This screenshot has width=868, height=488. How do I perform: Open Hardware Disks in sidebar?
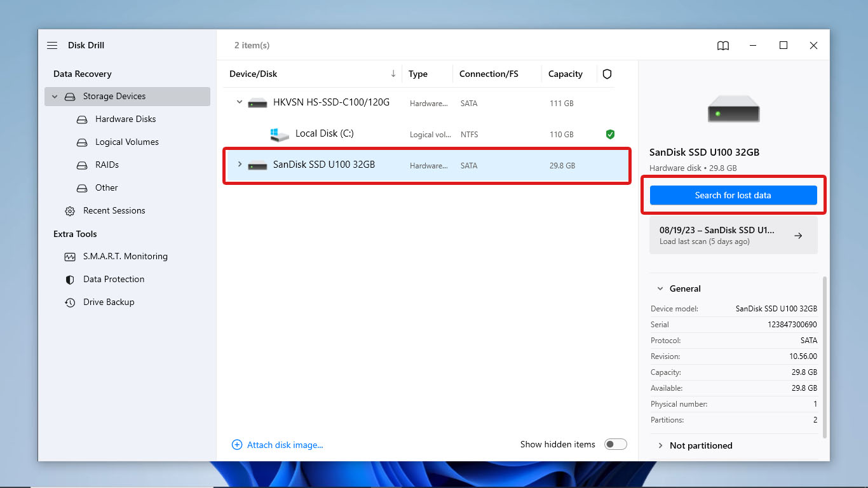125,119
